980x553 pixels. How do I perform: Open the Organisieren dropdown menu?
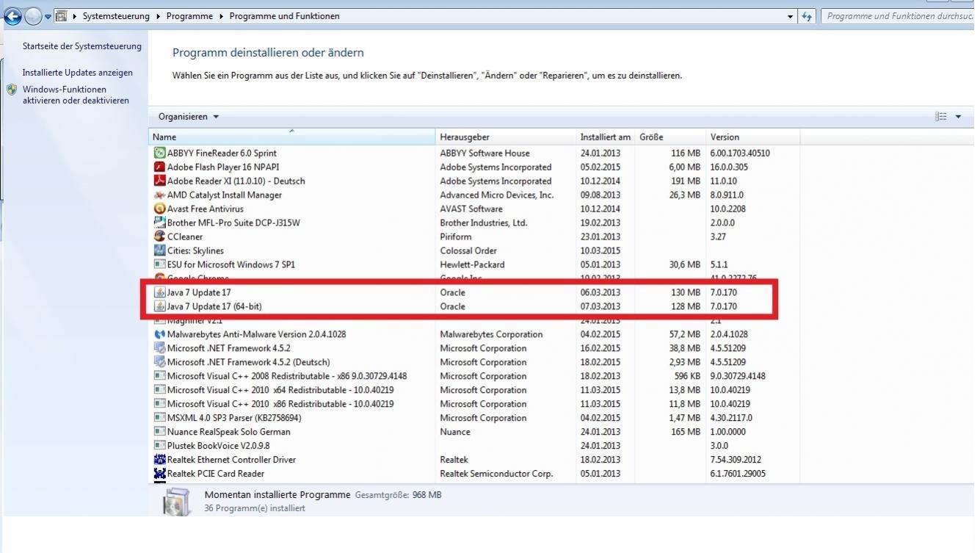[x=189, y=117]
